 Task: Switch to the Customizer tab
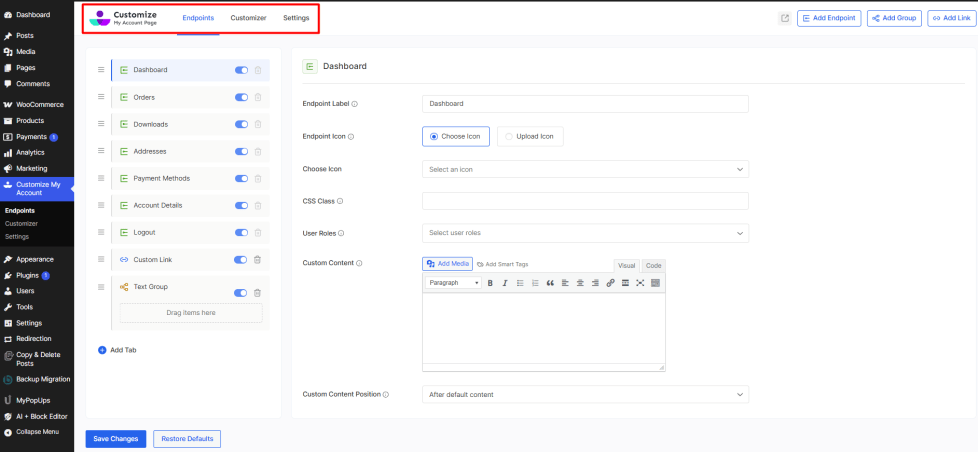(x=248, y=18)
